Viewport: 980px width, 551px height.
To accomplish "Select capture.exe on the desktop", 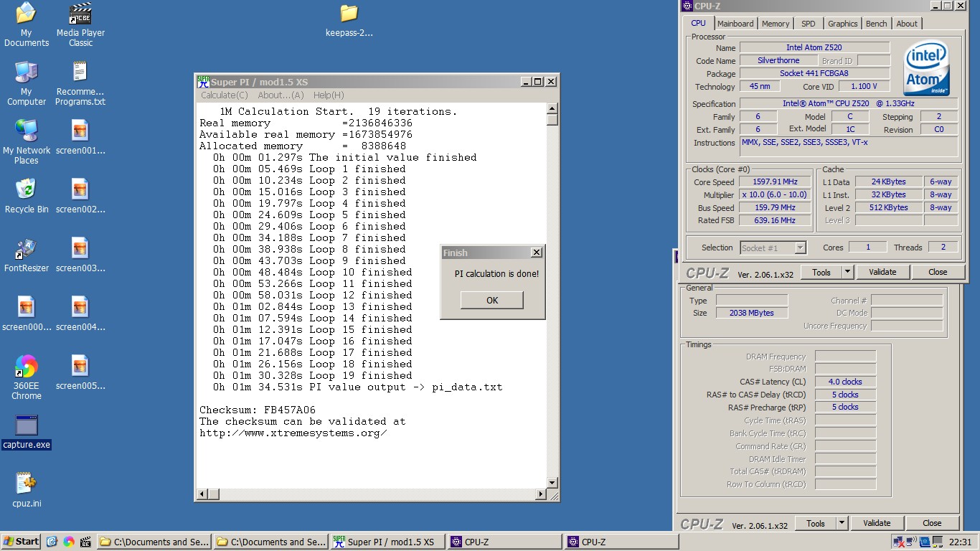I will (x=27, y=432).
